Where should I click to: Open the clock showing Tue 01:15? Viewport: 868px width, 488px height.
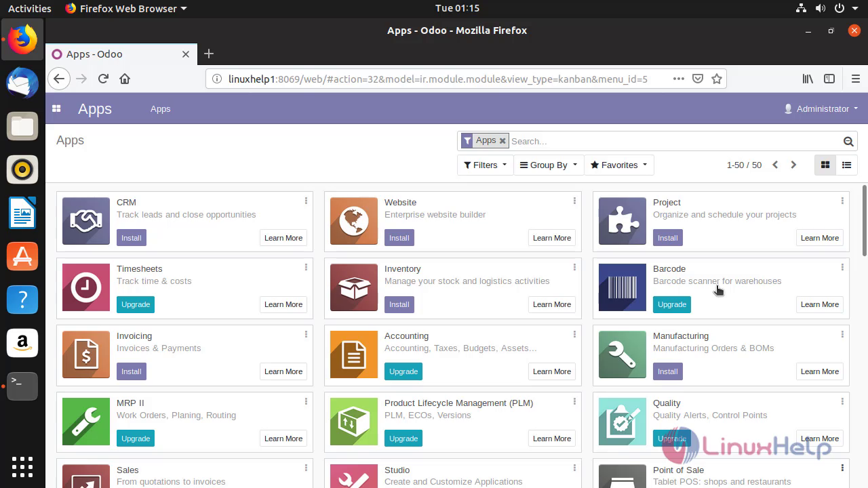(457, 8)
